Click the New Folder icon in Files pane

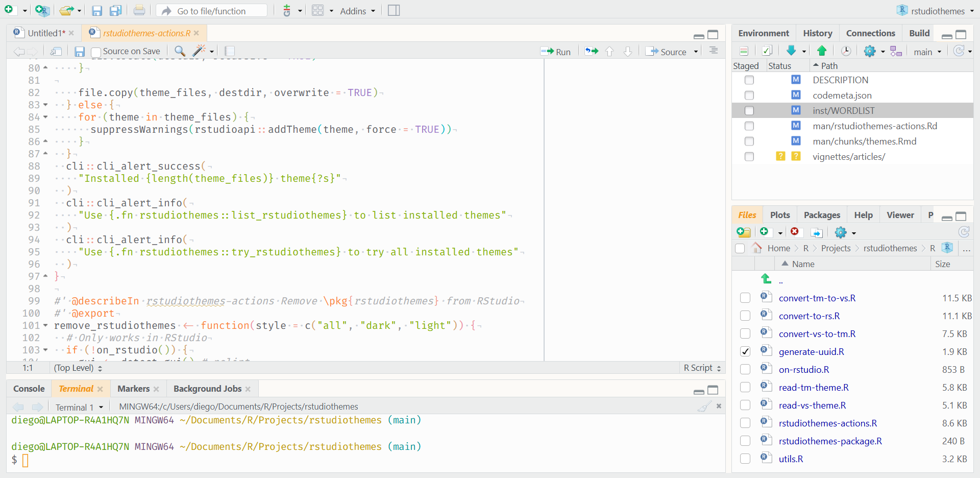click(744, 232)
